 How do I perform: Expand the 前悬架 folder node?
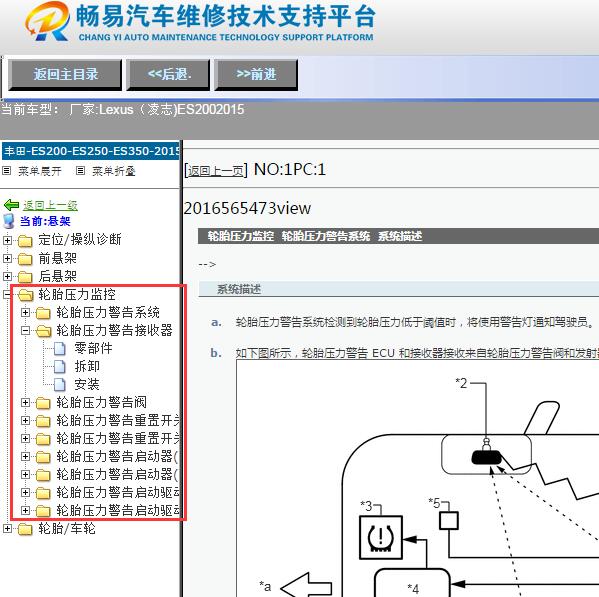pos(7,258)
